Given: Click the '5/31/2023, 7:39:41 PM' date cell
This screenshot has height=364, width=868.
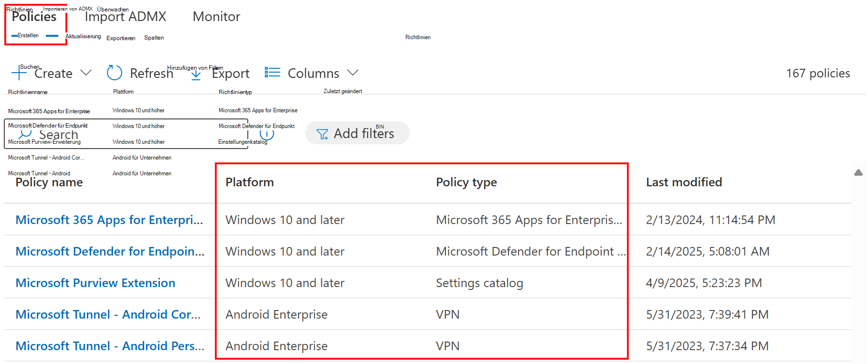Looking at the screenshot, I should (707, 314).
